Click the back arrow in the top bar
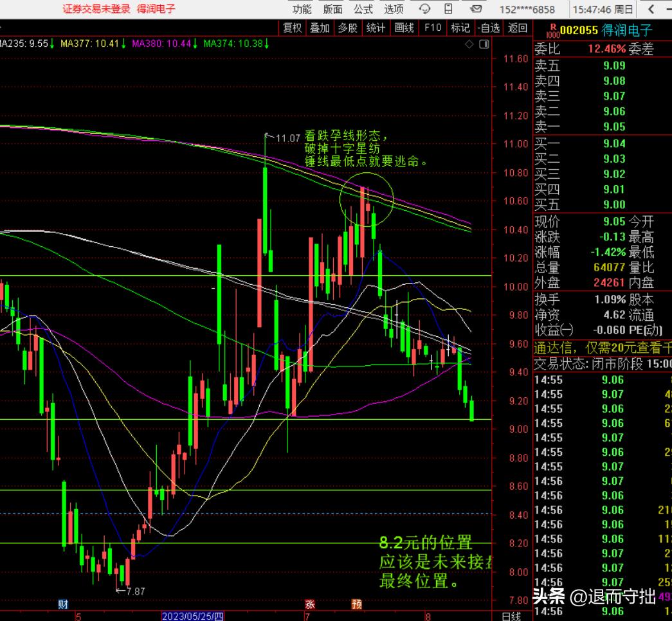The height and width of the screenshot is (621, 672). tap(652, 9)
